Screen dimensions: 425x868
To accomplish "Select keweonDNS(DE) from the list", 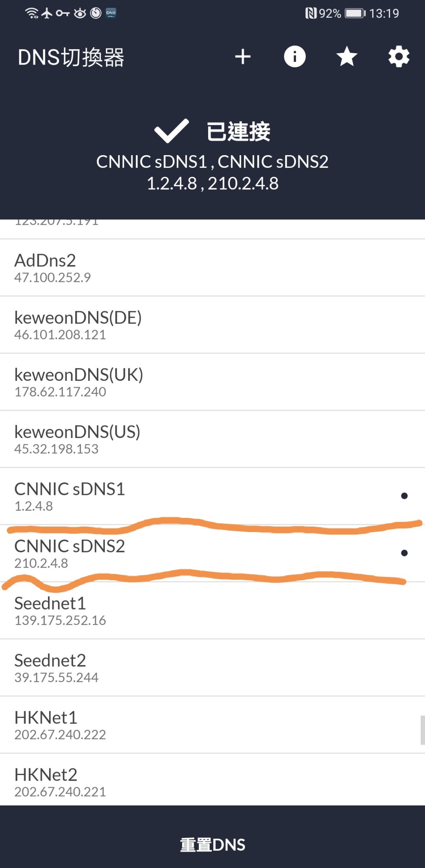I will pos(213,325).
